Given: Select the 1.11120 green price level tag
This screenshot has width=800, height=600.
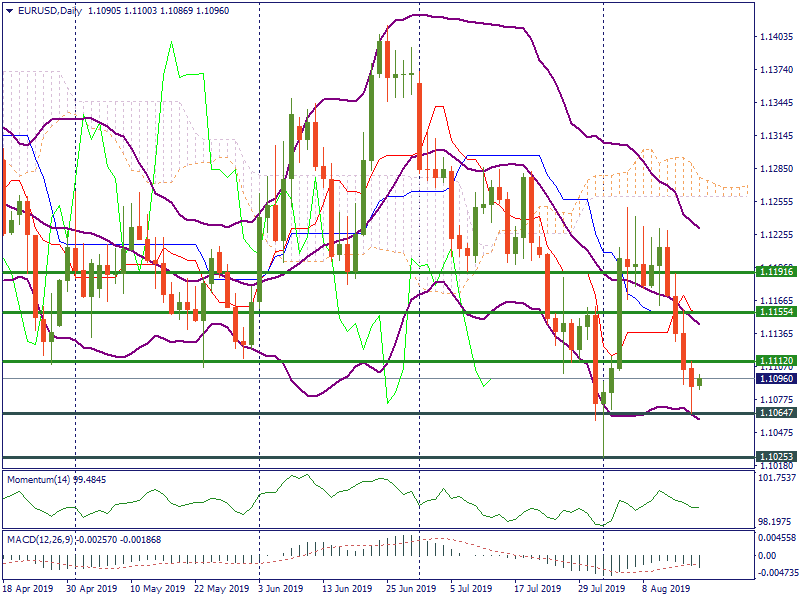Looking at the screenshot, I should [x=776, y=361].
